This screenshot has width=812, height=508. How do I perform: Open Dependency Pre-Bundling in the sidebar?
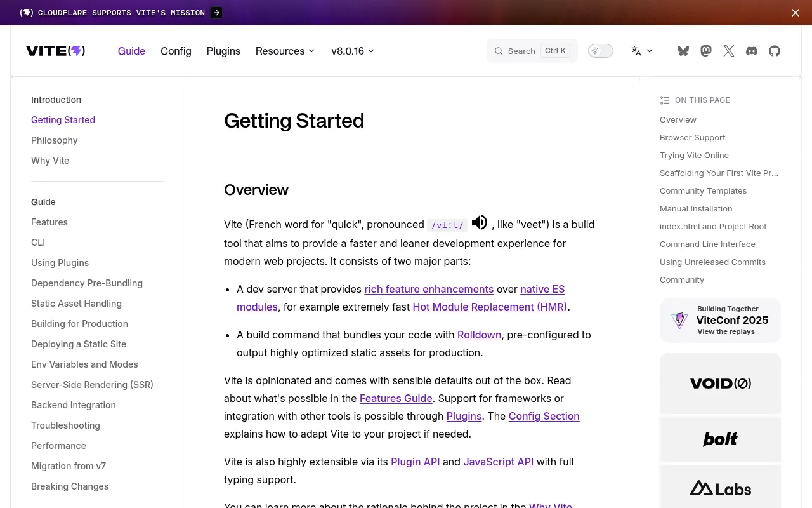87,283
